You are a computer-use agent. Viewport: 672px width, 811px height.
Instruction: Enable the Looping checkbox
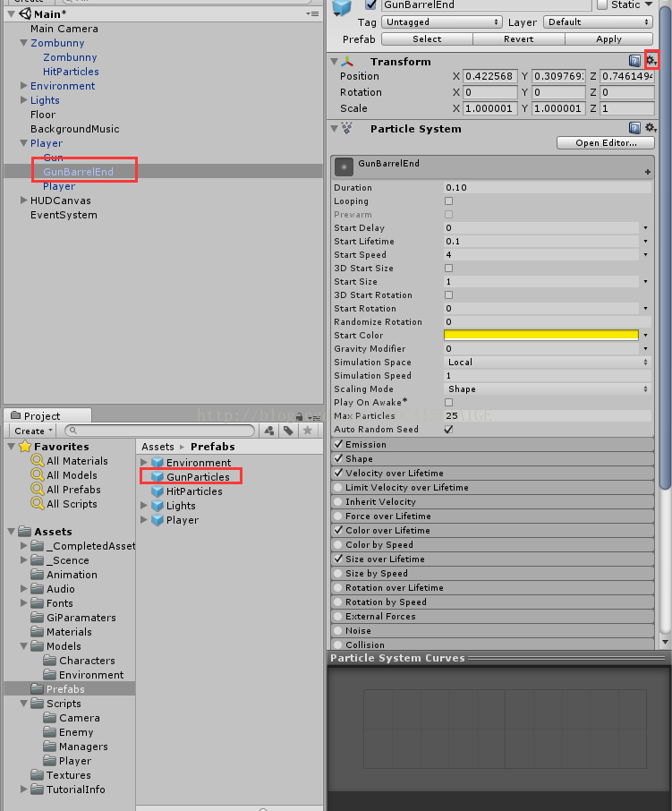(x=448, y=201)
